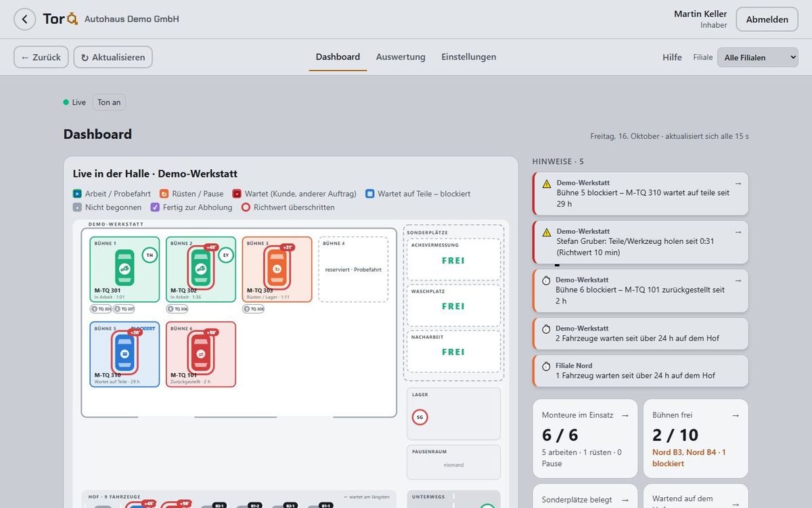The height and width of the screenshot is (508, 812).
Task: Open the Alle Filialen dropdown
Action: coord(758,58)
